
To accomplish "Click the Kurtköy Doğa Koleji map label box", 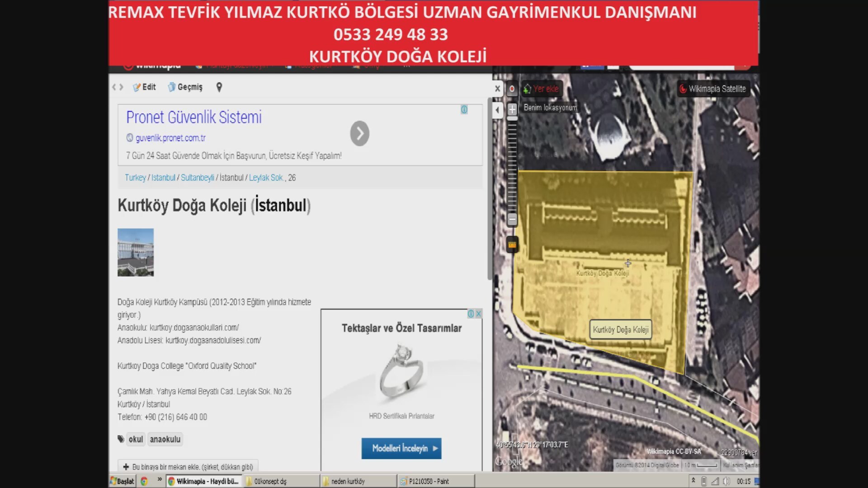I will point(620,330).
